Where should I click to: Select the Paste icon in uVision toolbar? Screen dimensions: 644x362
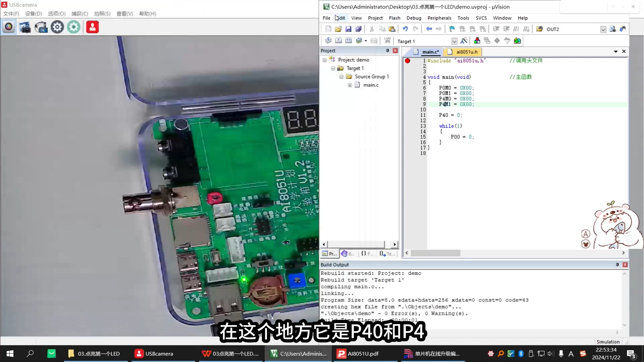tap(392, 29)
